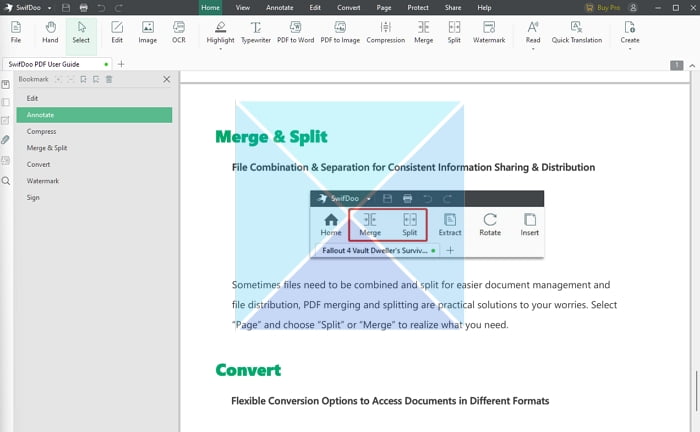Click the Edit tool in the ribbon
The height and width of the screenshot is (432, 700).
[117, 33]
